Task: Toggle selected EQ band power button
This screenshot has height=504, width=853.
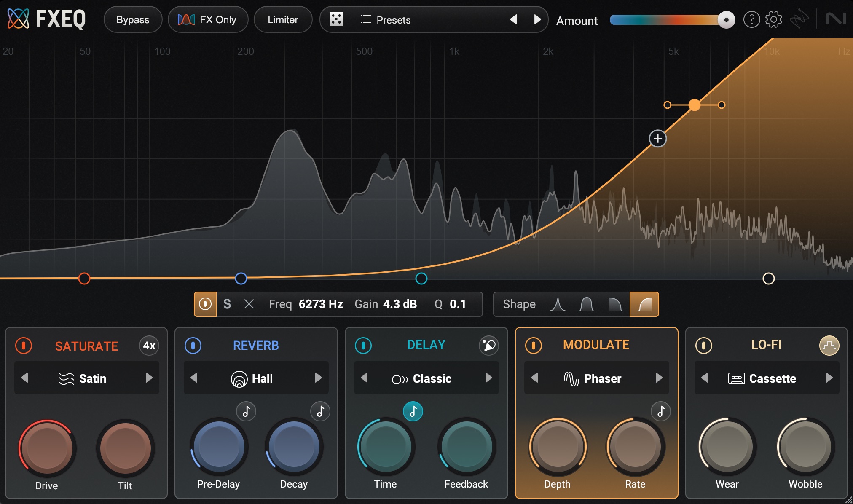Action: click(205, 304)
